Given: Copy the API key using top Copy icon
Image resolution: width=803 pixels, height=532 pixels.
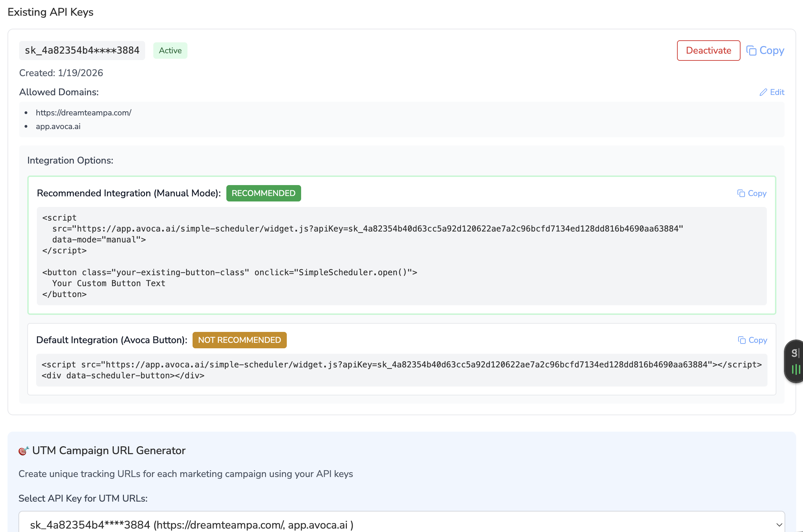Looking at the screenshot, I should tap(751, 51).
